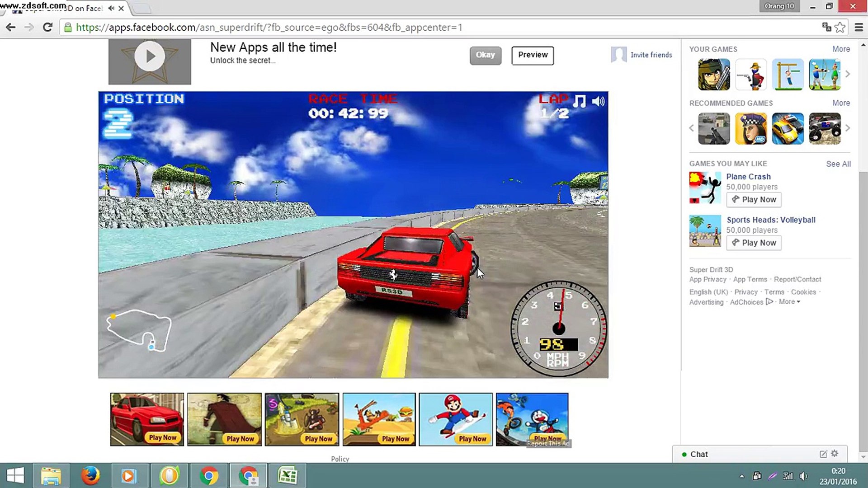Open chat settings gear icon

(835, 454)
